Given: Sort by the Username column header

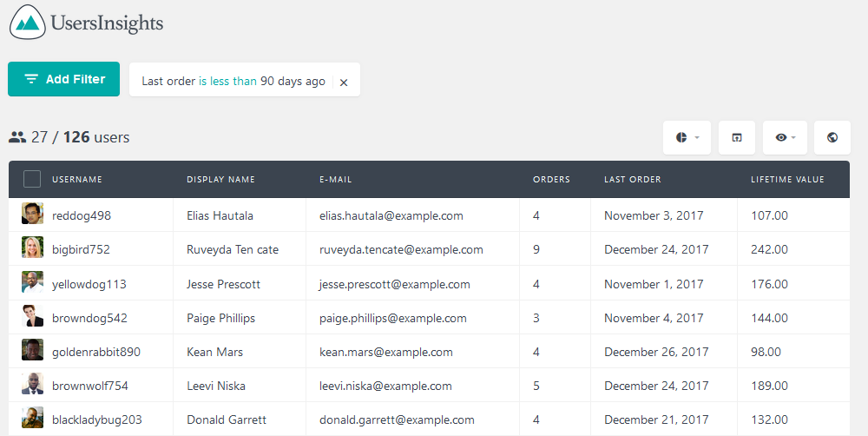Looking at the screenshot, I should pos(77,180).
